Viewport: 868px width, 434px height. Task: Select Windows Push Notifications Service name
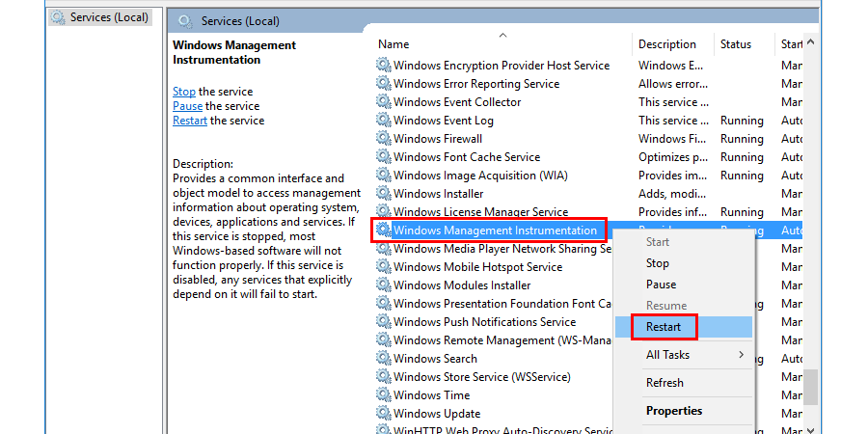484,321
